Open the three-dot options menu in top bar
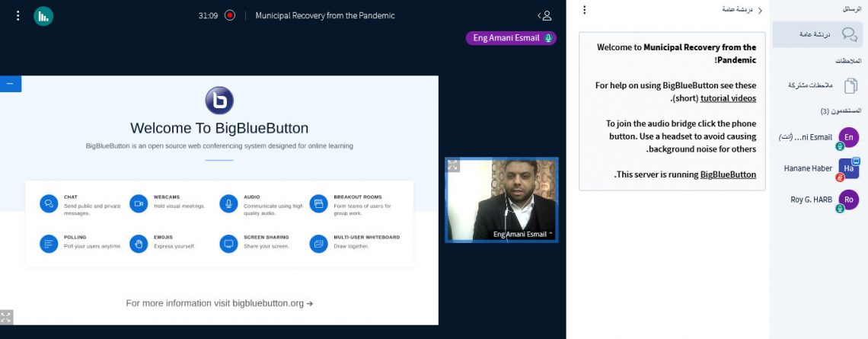868x339 pixels. point(18,15)
